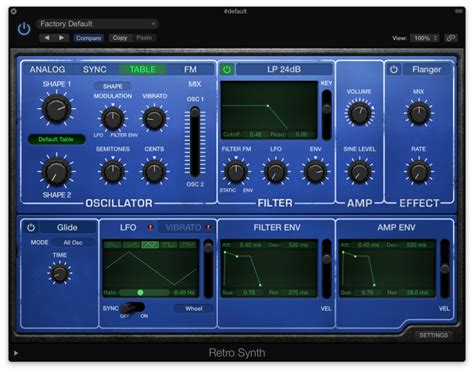Toggle the Glide power button
This screenshot has width=474, height=372.
tap(31, 228)
